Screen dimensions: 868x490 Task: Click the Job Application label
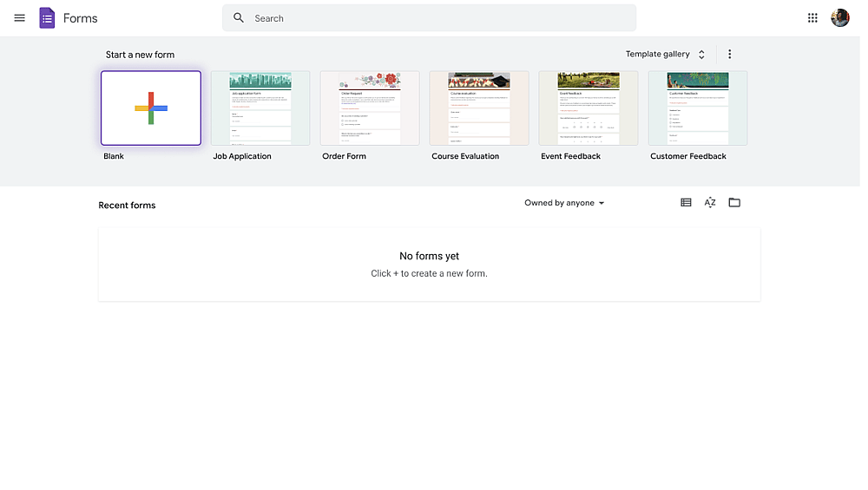click(x=242, y=156)
